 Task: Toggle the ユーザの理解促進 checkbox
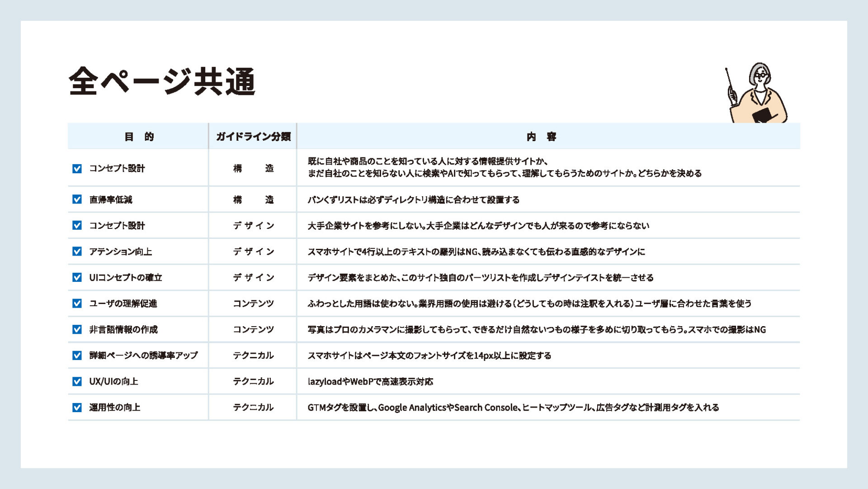coord(77,304)
